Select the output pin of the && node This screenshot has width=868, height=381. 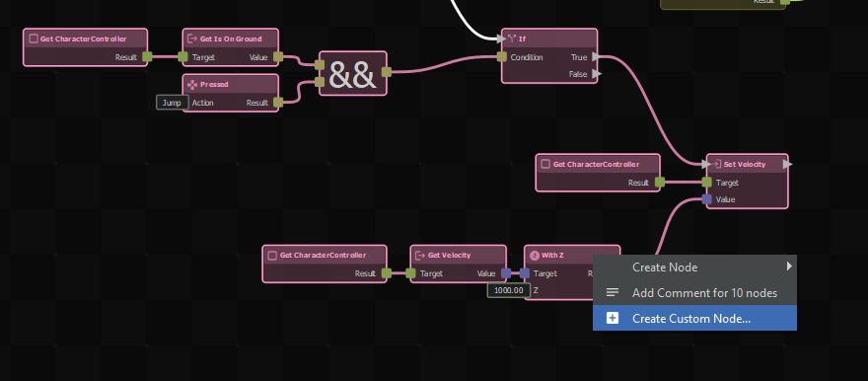tap(387, 71)
